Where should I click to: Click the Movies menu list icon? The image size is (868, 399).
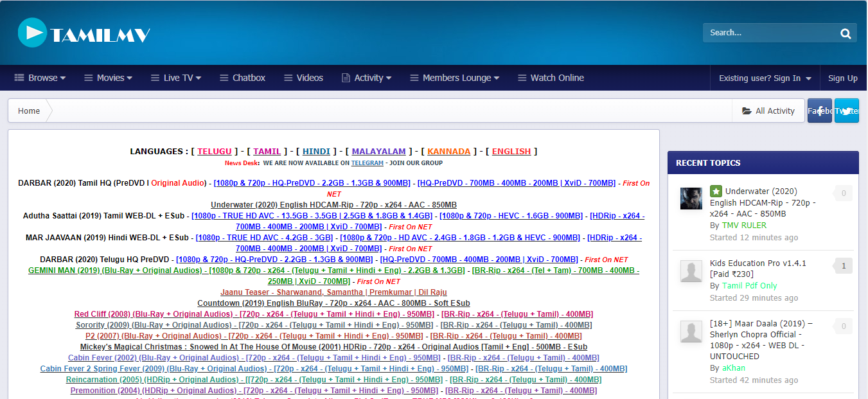point(89,78)
